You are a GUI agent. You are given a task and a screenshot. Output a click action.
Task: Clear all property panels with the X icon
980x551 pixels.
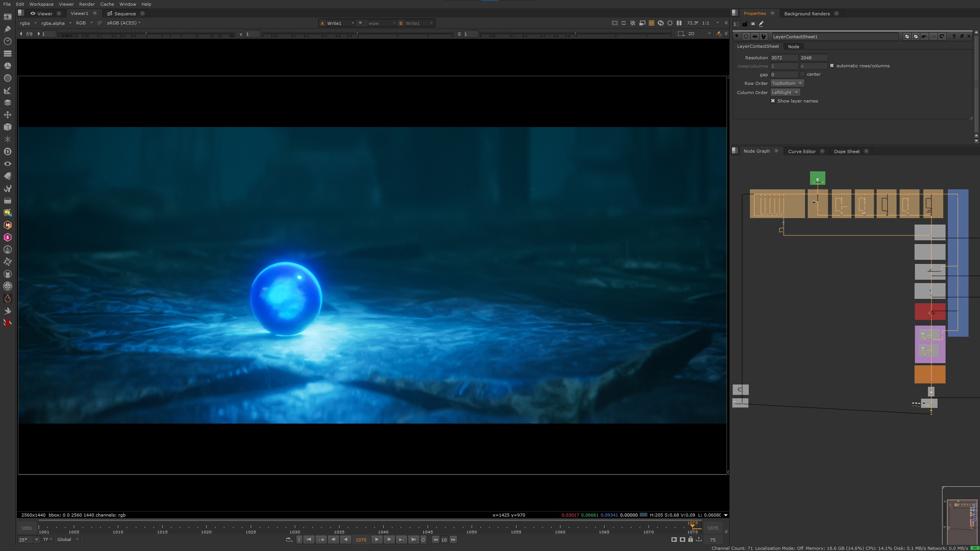tap(753, 24)
